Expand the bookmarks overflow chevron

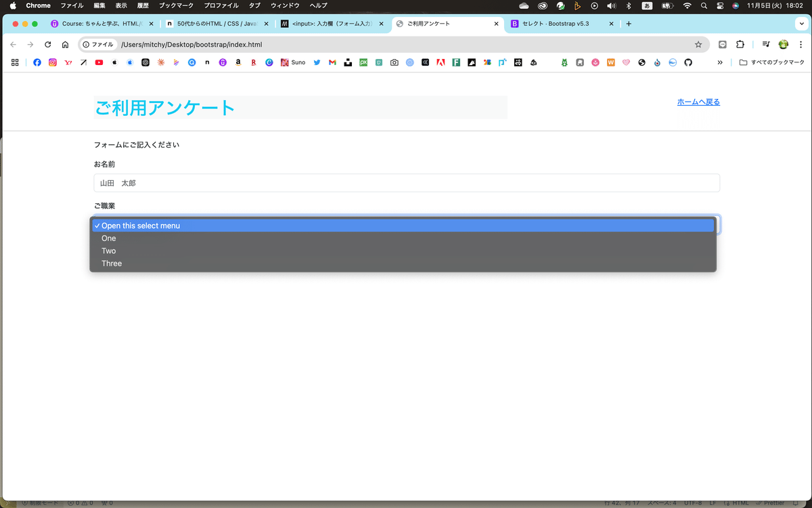pyautogui.click(x=720, y=62)
